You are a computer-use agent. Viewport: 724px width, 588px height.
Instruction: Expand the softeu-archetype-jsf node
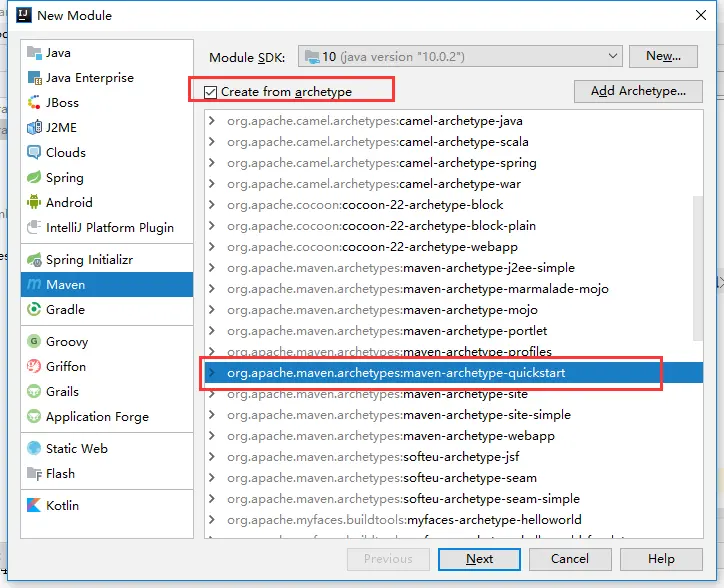(x=212, y=456)
